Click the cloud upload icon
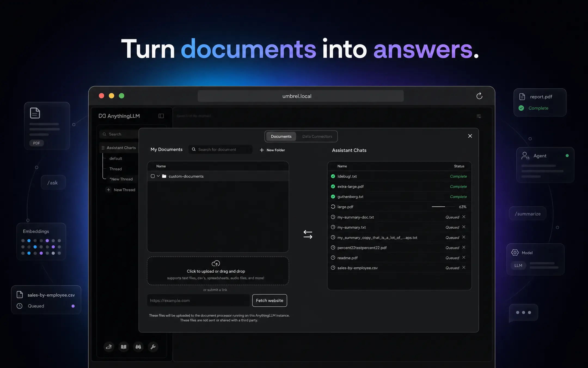Image resolution: width=588 pixels, height=368 pixels. [216, 263]
